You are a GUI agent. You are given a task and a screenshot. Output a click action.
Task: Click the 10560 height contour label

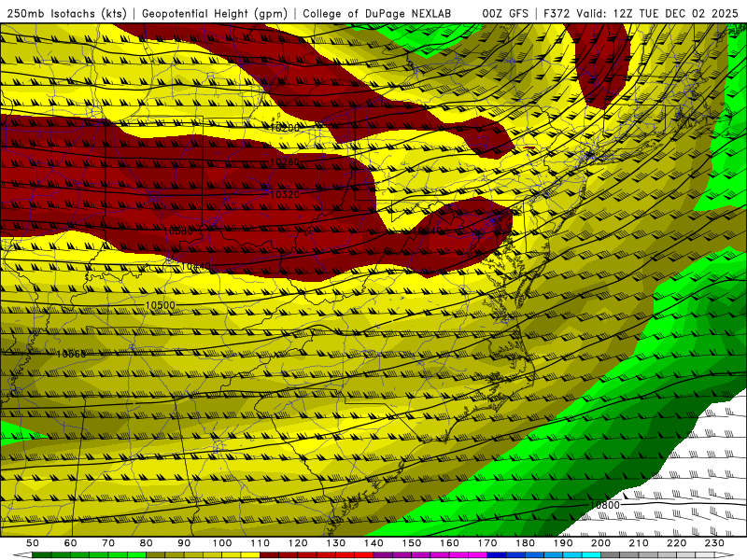pyautogui.click(x=71, y=354)
